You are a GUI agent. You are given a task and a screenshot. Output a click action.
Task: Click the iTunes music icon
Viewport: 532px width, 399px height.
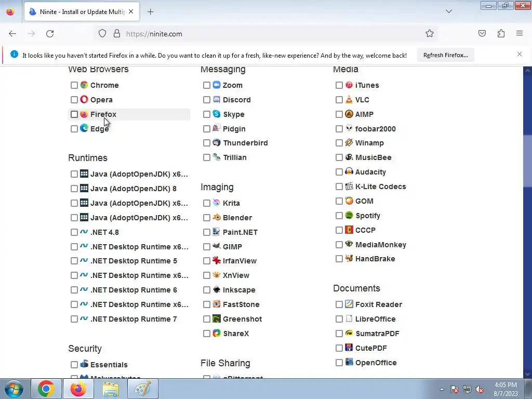[349, 85]
